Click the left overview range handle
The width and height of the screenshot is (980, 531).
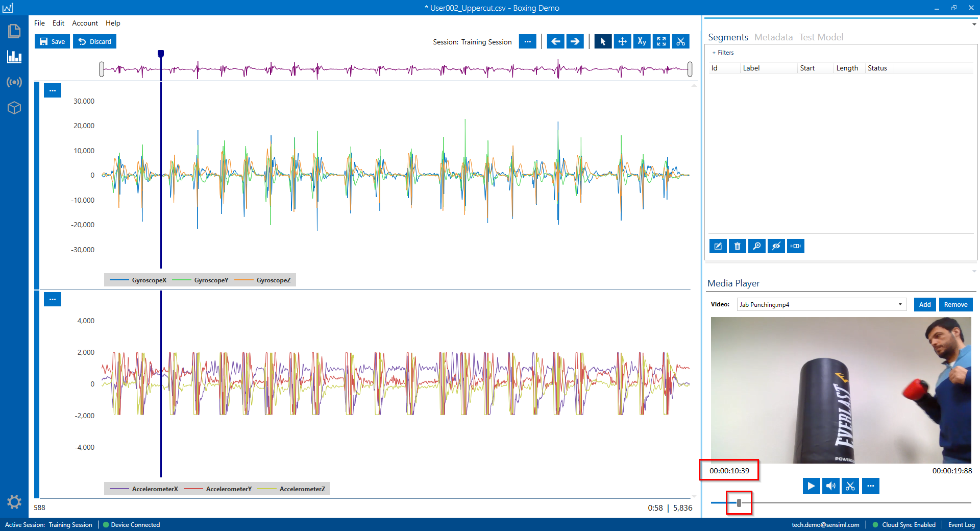[102, 69]
